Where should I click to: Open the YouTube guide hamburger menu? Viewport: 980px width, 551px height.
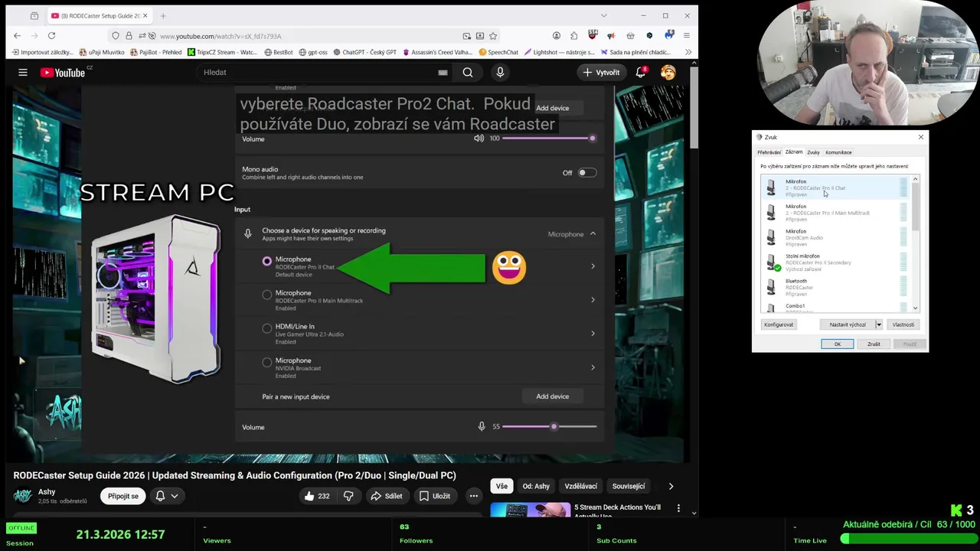coord(23,72)
